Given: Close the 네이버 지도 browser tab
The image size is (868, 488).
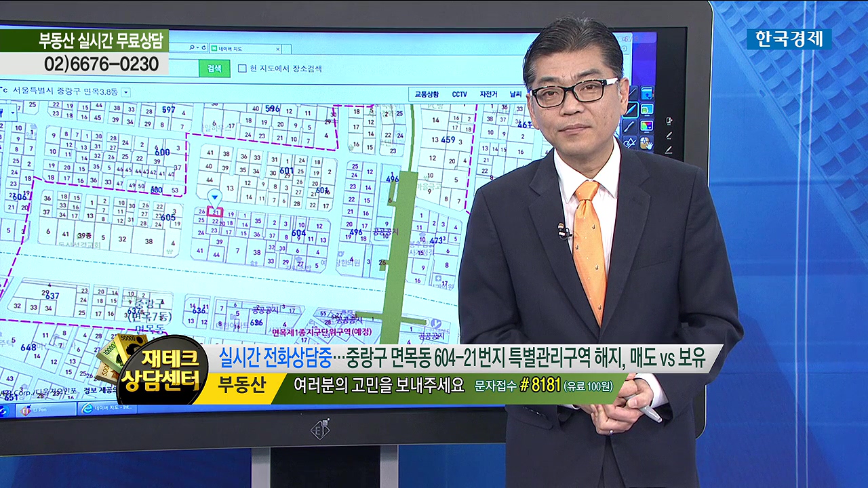Looking at the screenshot, I should [x=278, y=49].
